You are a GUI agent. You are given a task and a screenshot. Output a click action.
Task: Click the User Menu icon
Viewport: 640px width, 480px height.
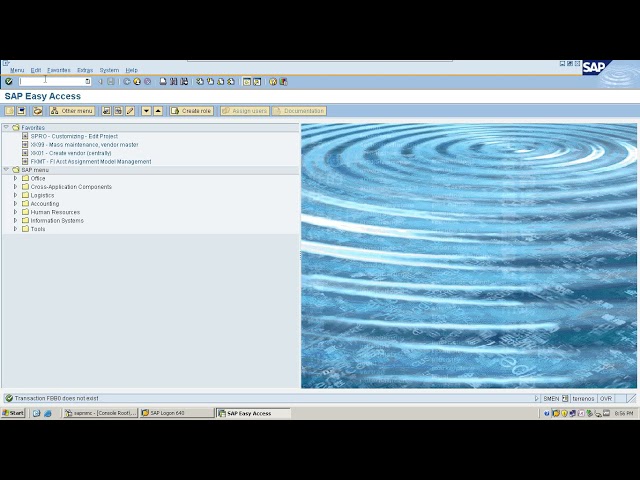click(x=9, y=111)
